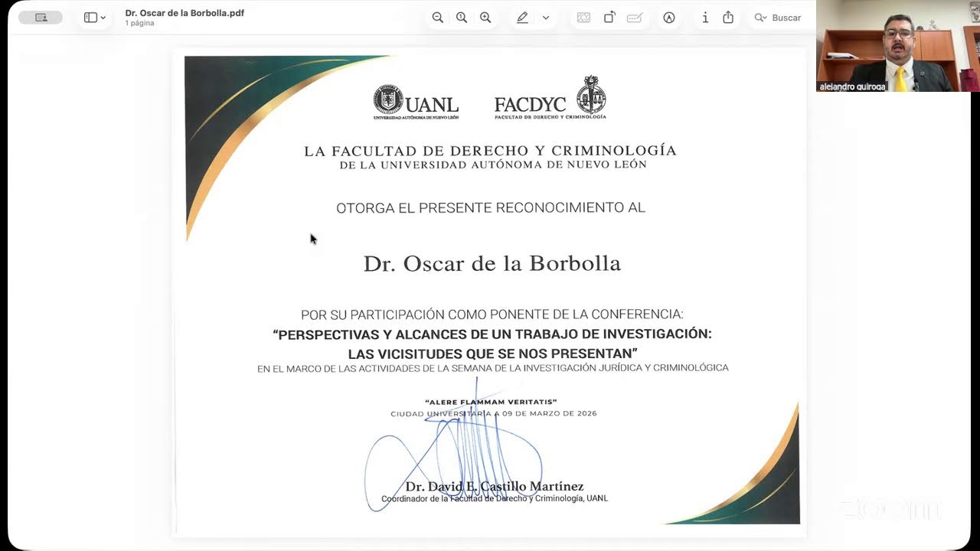Click the redact selection toolbar icon
980x551 pixels.
(583, 18)
